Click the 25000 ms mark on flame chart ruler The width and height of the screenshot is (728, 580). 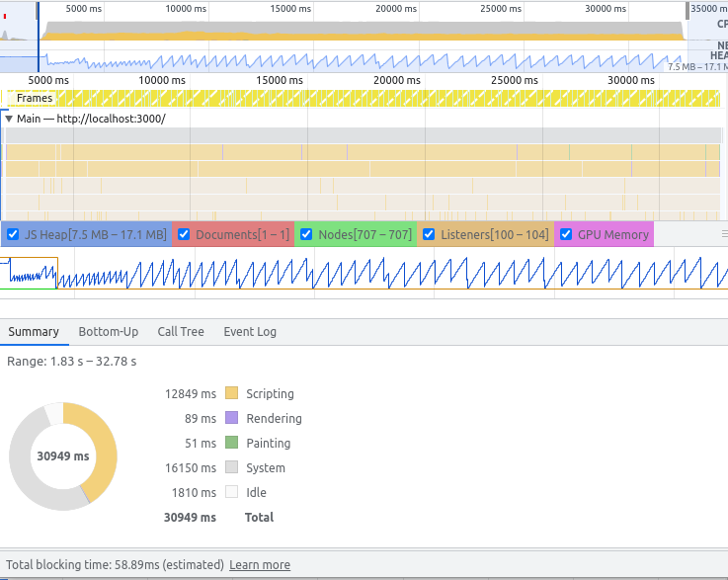[x=515, y=80]
